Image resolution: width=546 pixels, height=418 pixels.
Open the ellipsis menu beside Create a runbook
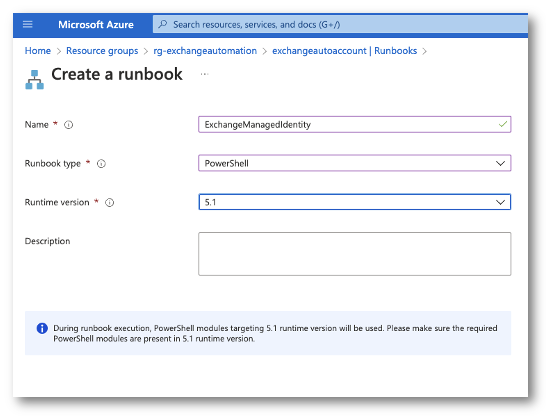tap(204, 74)
